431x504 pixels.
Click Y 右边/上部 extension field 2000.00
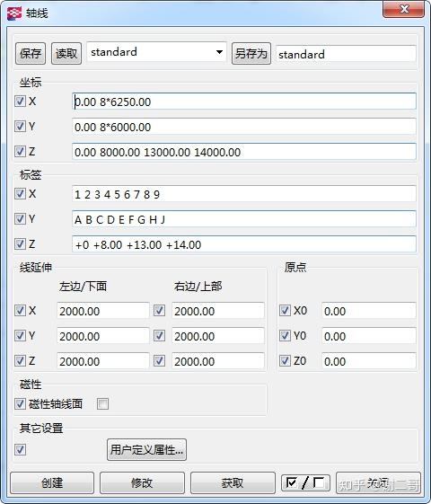click(218, 336)
